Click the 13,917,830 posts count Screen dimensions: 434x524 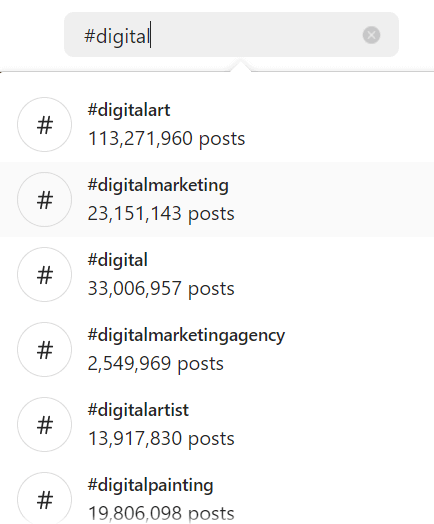tap(161, 438)
